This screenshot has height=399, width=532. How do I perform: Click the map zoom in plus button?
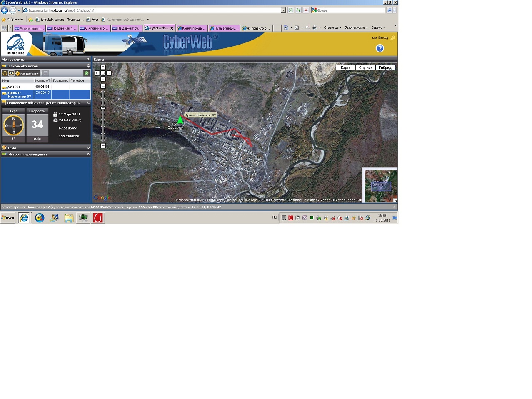coord(103,86)
